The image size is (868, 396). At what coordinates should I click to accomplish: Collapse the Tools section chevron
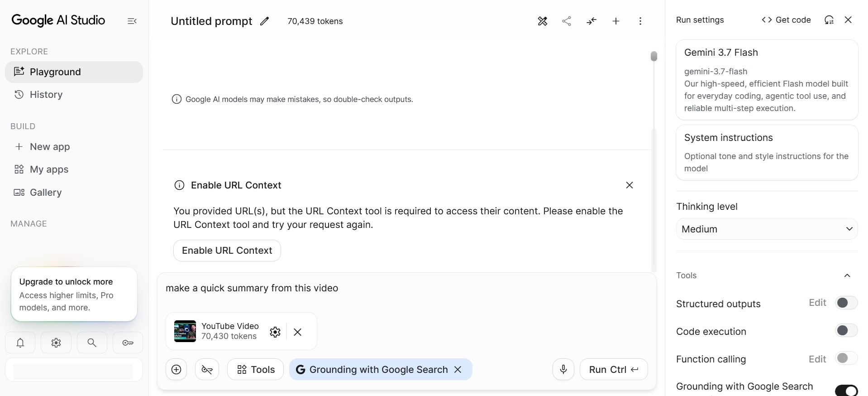point(848,275)
